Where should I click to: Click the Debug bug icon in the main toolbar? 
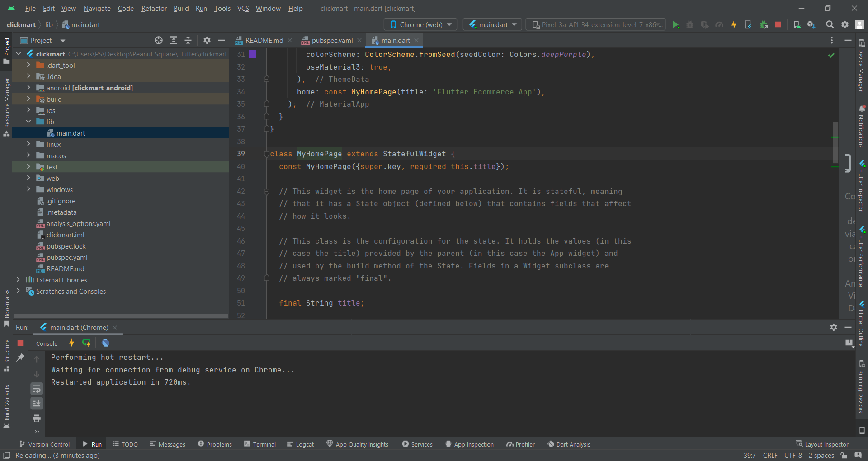(x=690, y=25)
